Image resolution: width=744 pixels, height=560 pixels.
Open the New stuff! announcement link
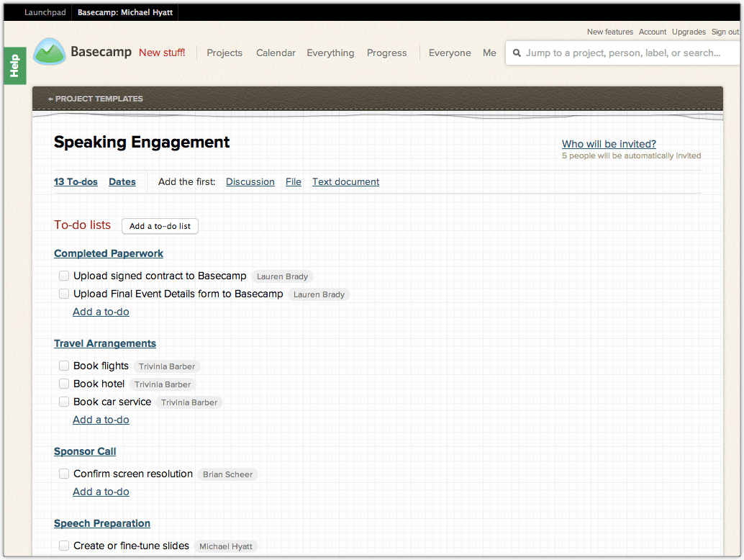tap(162, 53)
